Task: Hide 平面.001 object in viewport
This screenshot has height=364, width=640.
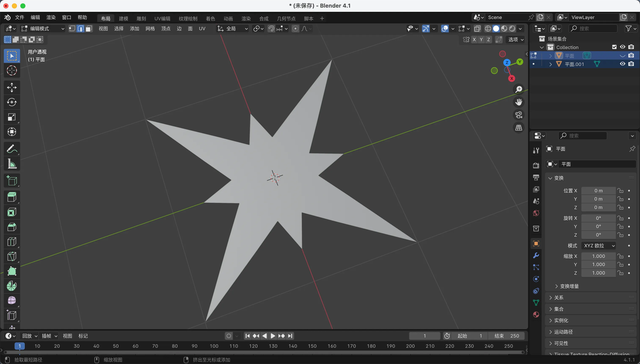Action: (x=622, y=64)
